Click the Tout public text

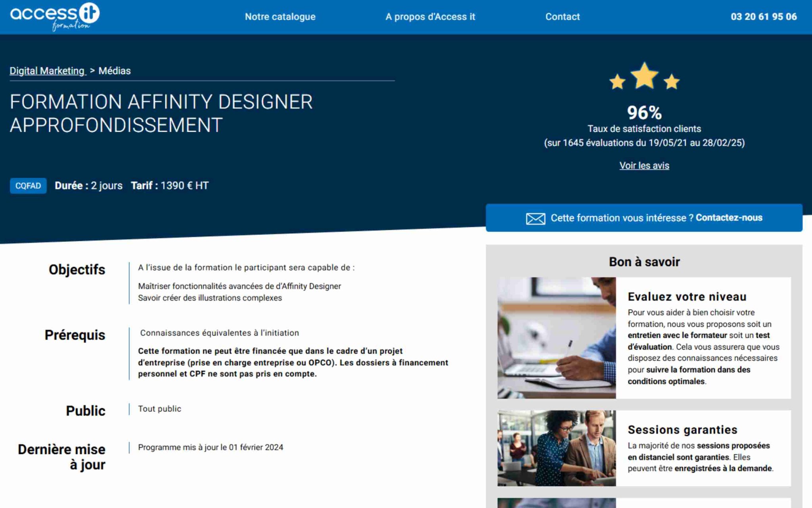coord(159,409)
